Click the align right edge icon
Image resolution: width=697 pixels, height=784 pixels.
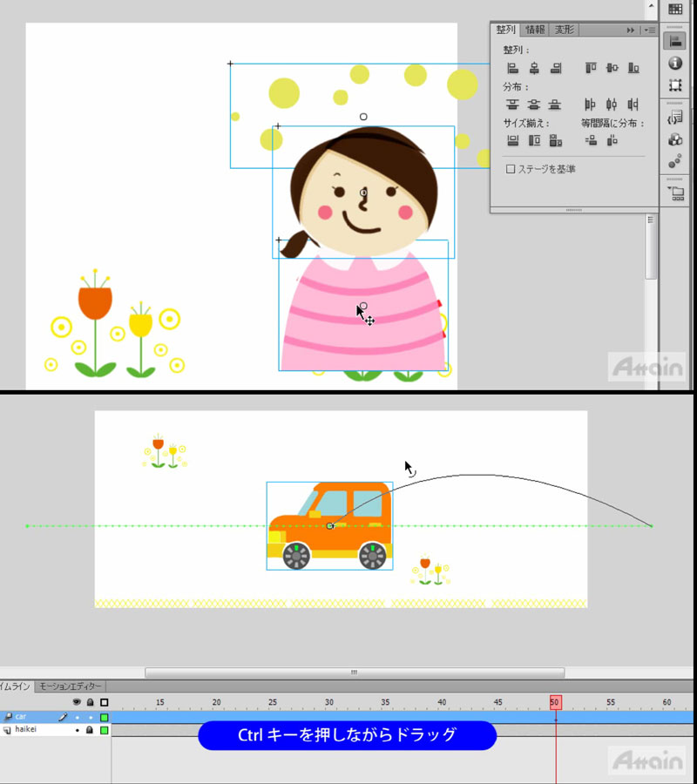(556, 68)
